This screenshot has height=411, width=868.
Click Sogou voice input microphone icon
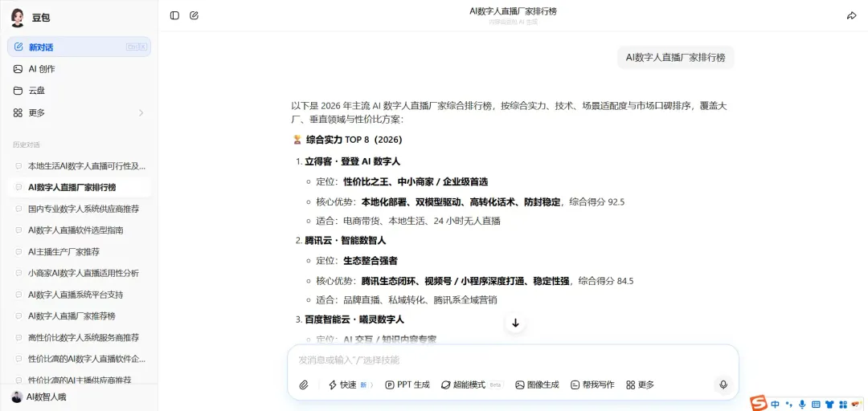pos(802,404)
